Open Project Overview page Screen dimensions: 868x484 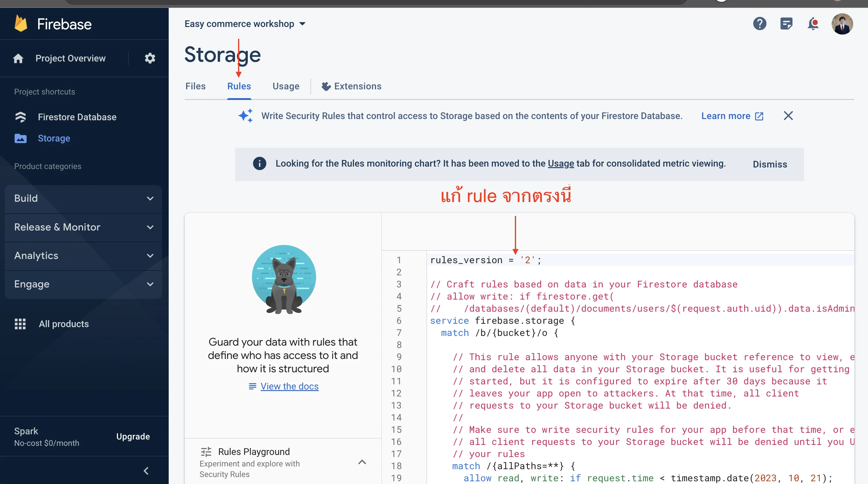pos(71,58)
